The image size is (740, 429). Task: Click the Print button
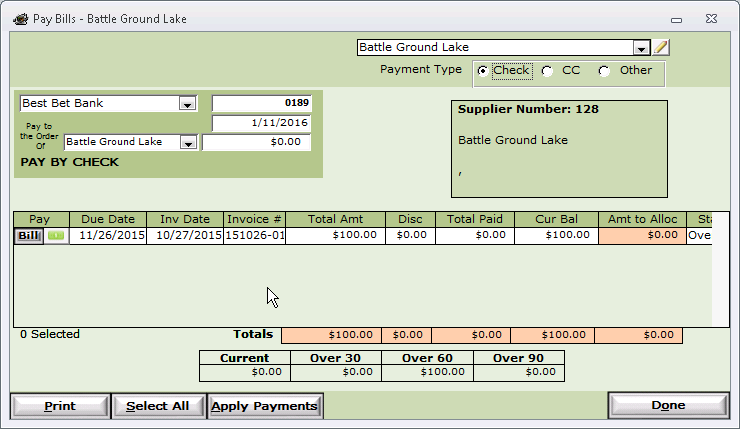[60, 406]
